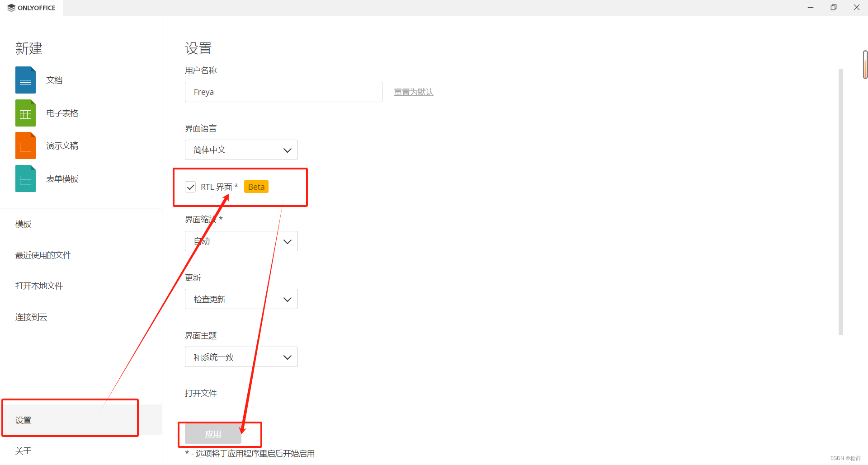Screen dimensions: 868x465
Task: Click the teal form template icon
Action: [x=25, y=178]
